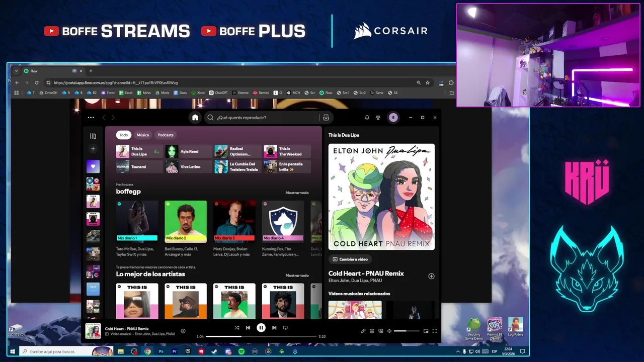The image size is (644, 362).
Task: Reload the Flow page in Chrome
Action: [x=36, y=82]
